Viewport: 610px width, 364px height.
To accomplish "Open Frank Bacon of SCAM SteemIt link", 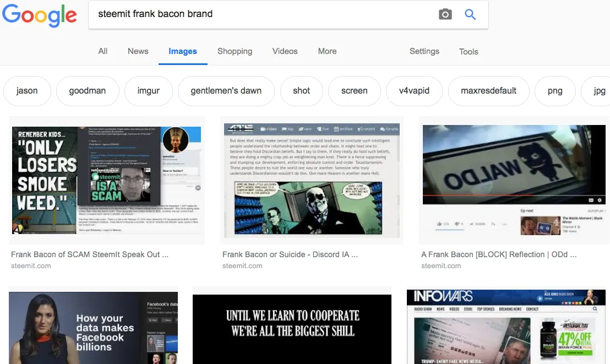I will click(x=90, y=254).
